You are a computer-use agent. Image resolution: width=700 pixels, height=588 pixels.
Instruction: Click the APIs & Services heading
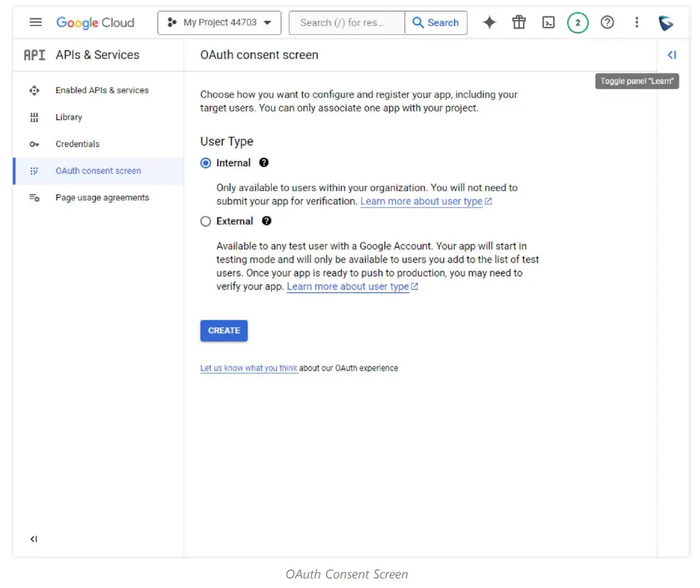[x=97, y=55]
